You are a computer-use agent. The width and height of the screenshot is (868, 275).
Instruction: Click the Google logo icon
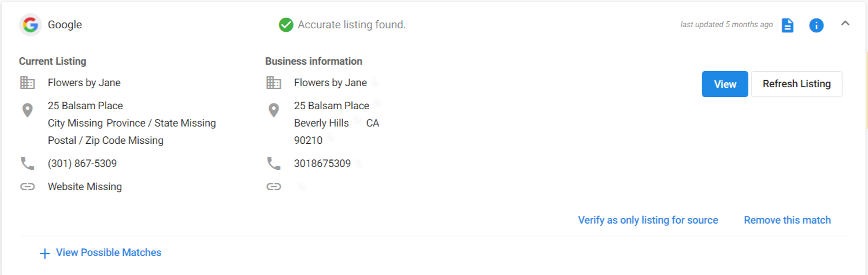point(30,25)
